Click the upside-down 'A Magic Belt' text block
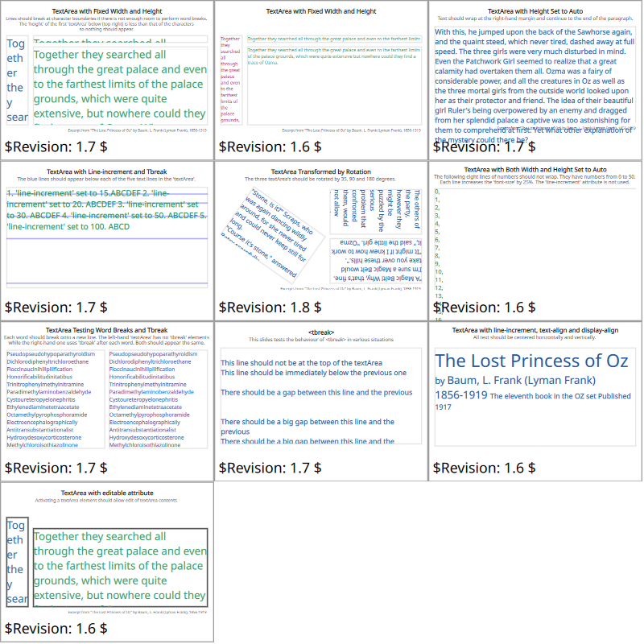Image resolution: width=644 pixels, height=644 pixels. (375, 258)
